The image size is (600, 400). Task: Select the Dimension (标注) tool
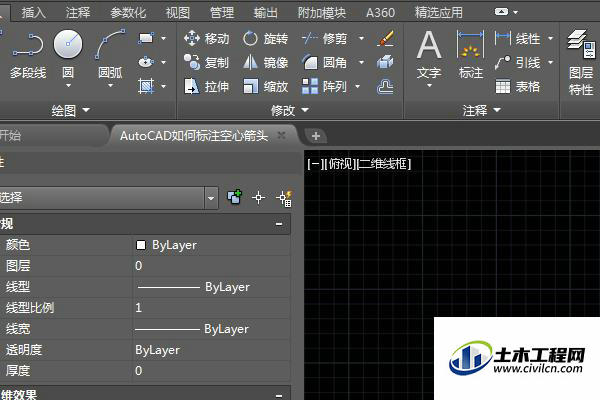click(x=471, y=56)
